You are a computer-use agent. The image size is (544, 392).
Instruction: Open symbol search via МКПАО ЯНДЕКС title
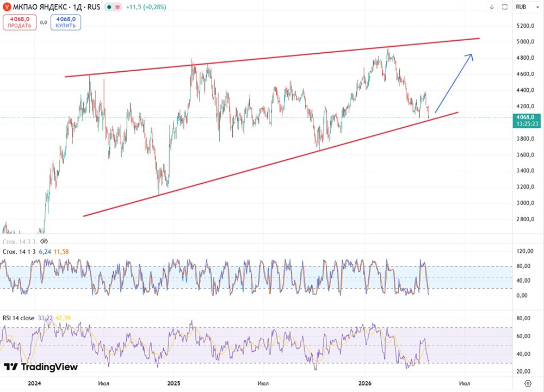point(57,7)
